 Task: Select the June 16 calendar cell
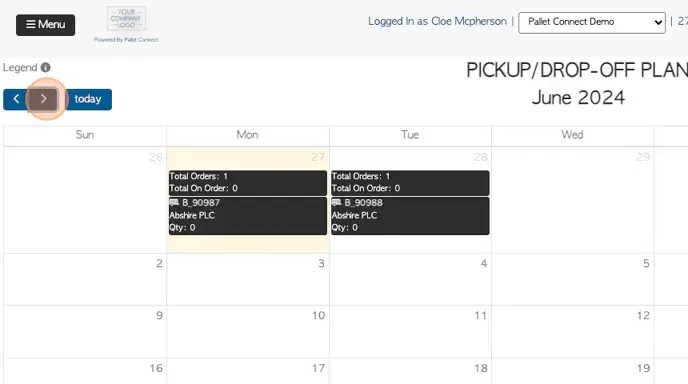tap(85, 371)
